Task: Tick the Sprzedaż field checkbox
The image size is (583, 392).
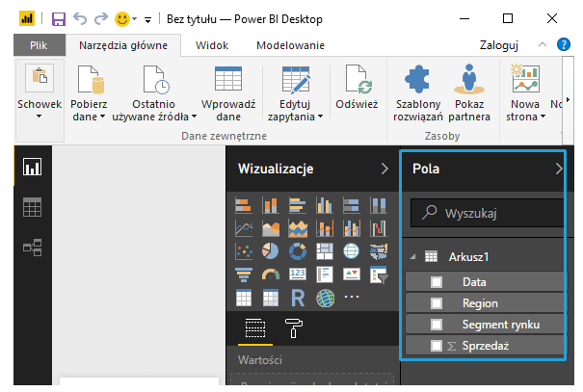Action: [x=437, y=346]
